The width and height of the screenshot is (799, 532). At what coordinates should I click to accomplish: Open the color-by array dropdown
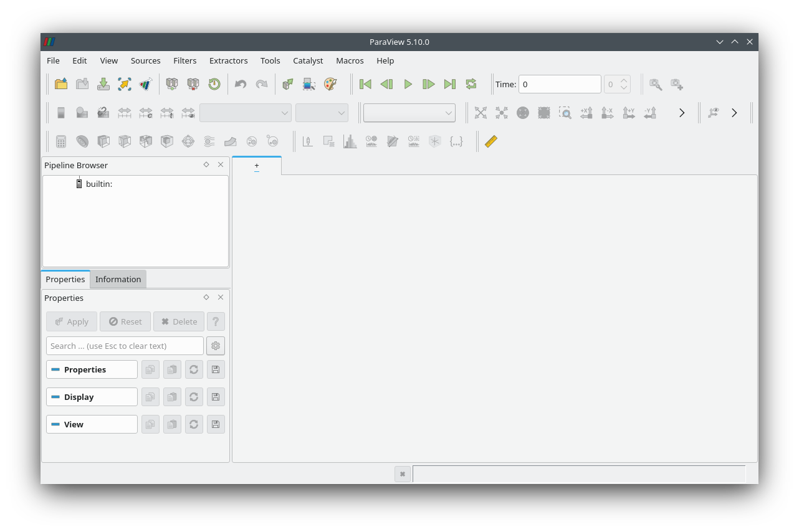[246, 113]
